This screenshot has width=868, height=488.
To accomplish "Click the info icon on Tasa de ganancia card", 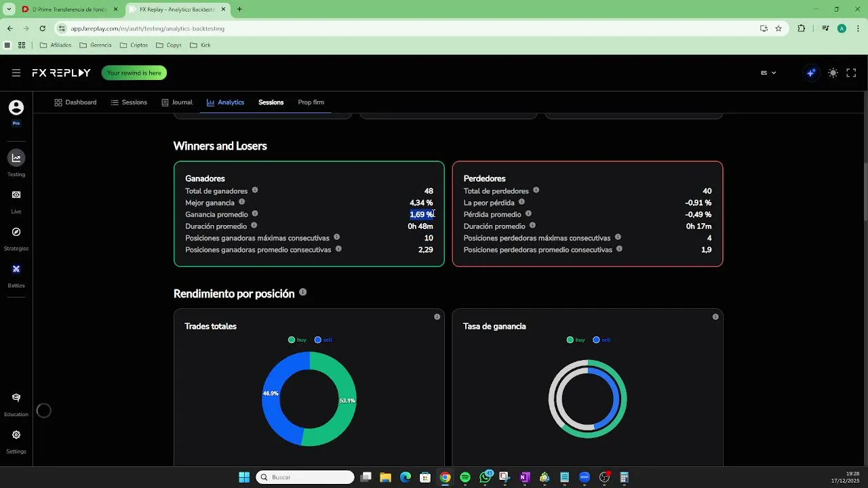I will pyautogui.click(x=715, y=317).
